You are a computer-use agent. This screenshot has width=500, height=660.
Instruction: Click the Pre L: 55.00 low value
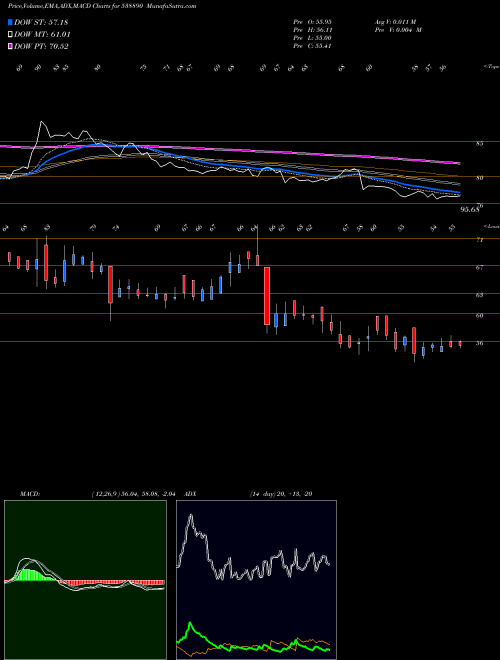[x=313, y=38]
